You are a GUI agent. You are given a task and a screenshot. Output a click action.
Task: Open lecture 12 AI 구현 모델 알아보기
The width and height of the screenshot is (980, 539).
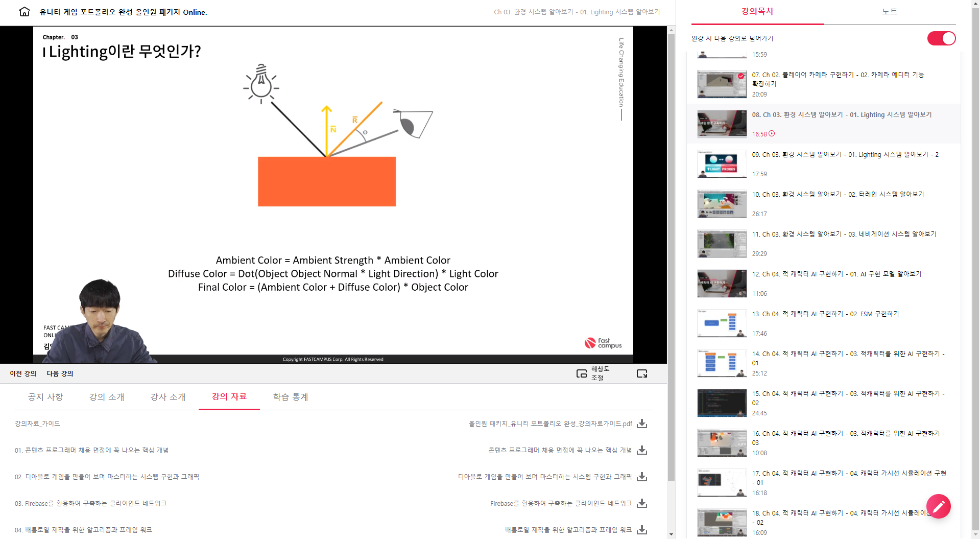click(x=824, y=284)
